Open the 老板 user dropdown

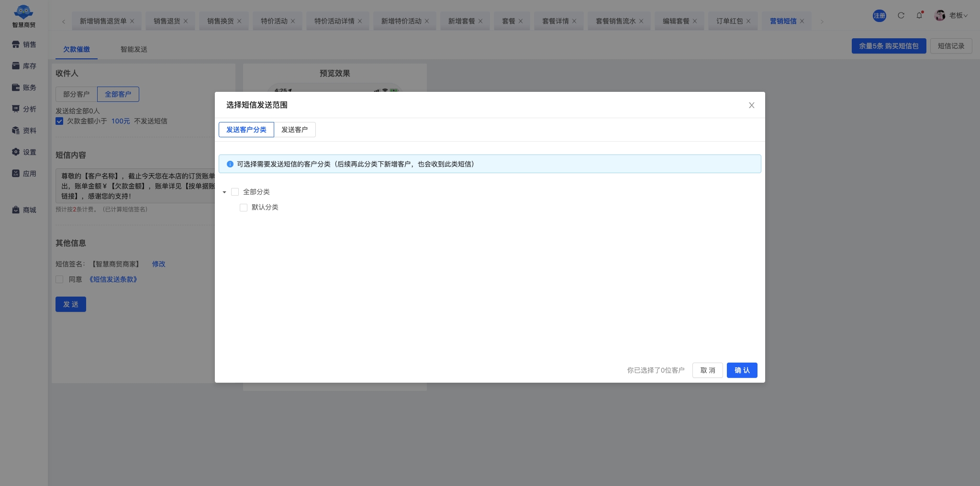click(958, 15)
